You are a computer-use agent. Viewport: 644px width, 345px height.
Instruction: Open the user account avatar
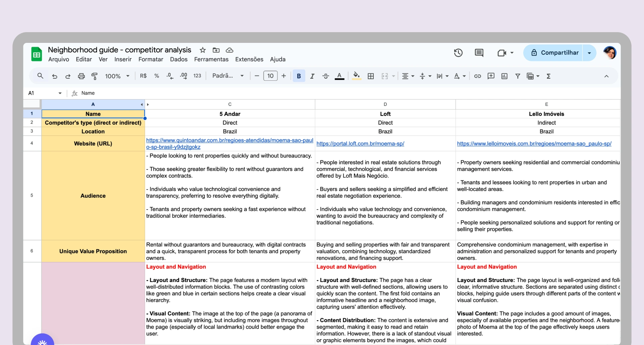pos(610,53)
